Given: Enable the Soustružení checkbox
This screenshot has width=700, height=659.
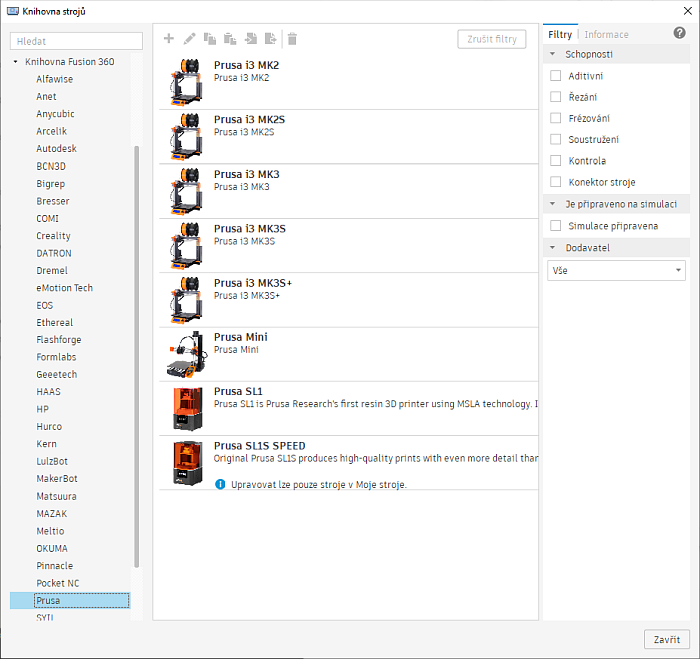Looking at the screenshot, I should [x=555, y=139].
